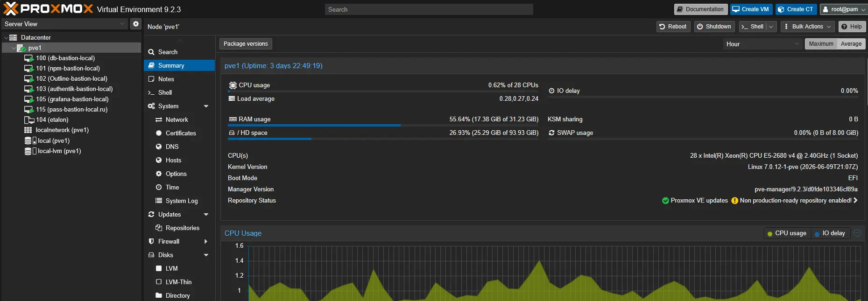This screenshot has height=301, width=868.
Task: Select VM 105 (grafana-bastion-local)
Action: (72, 99)
